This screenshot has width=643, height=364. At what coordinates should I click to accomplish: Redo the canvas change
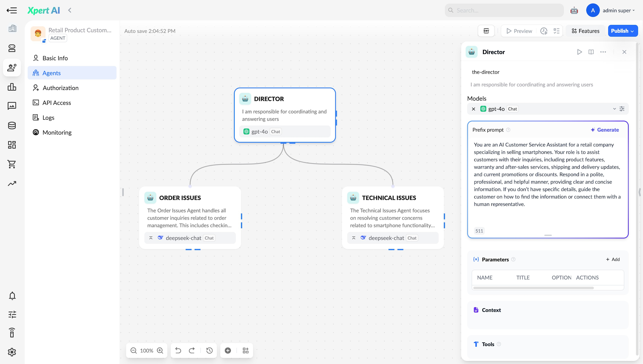[192, 351]
